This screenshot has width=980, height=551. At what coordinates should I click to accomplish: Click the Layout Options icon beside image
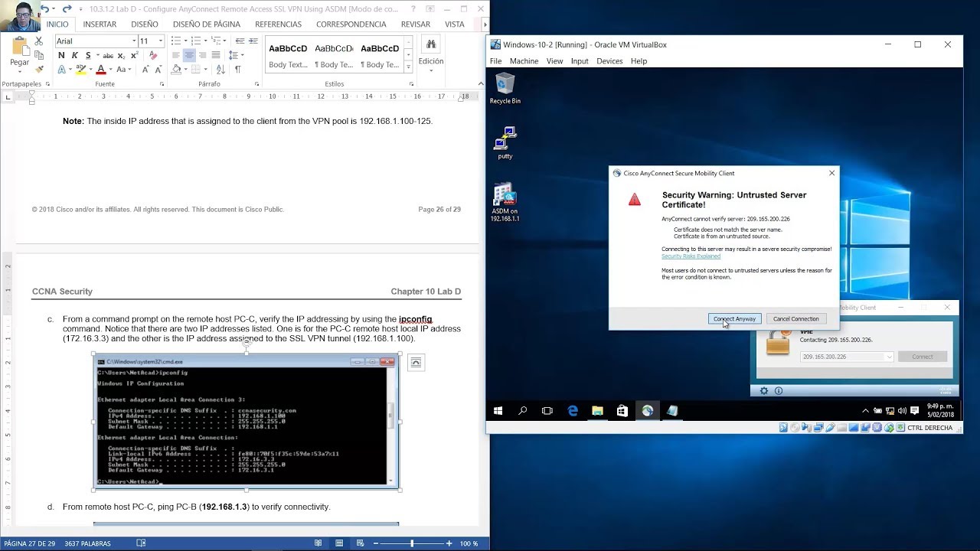tap(416, 363)
